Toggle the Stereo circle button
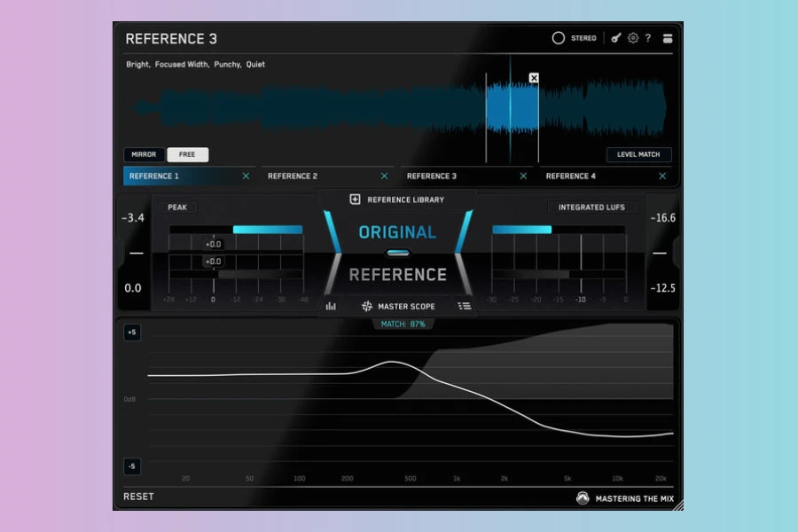Image resolution: width=798 pixels, height=532 pixels. (559, 38)
